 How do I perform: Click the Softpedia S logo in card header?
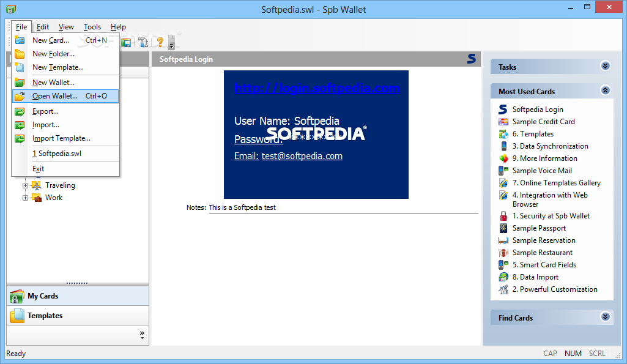point(472,59)
